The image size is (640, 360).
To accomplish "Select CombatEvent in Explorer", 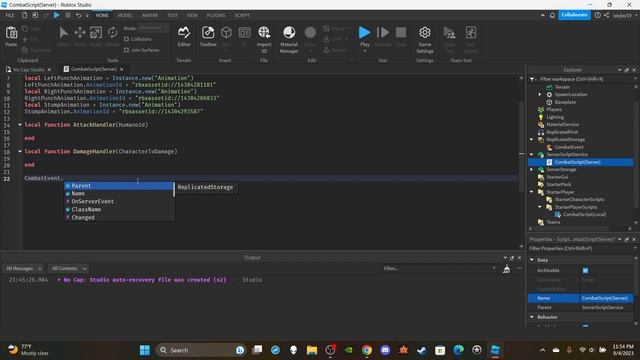I will pyautogui.click(x=569, y=147).
